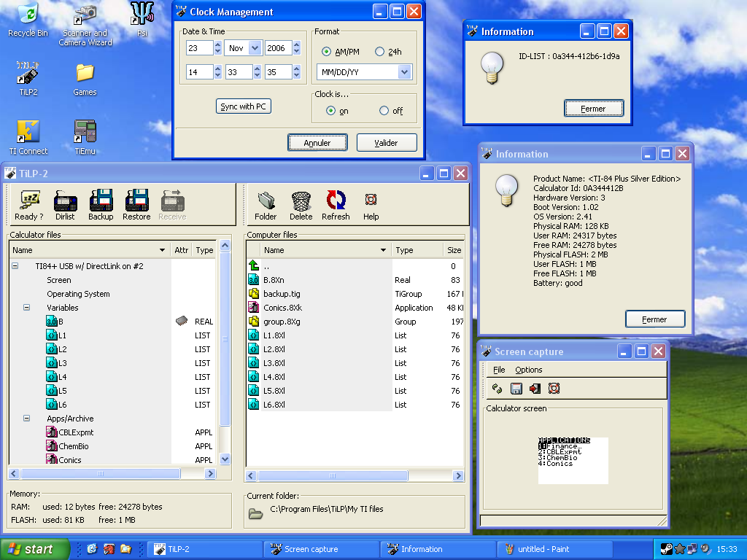The image size is (747, 560).
Task: Open the TiLP2 desktop shortcut
Action: tap(28, 79)
